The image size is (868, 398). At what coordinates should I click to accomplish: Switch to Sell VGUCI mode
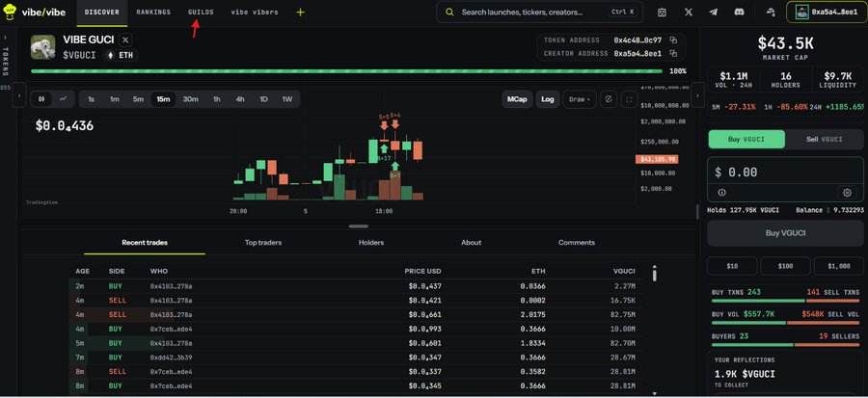pos(824,140)
